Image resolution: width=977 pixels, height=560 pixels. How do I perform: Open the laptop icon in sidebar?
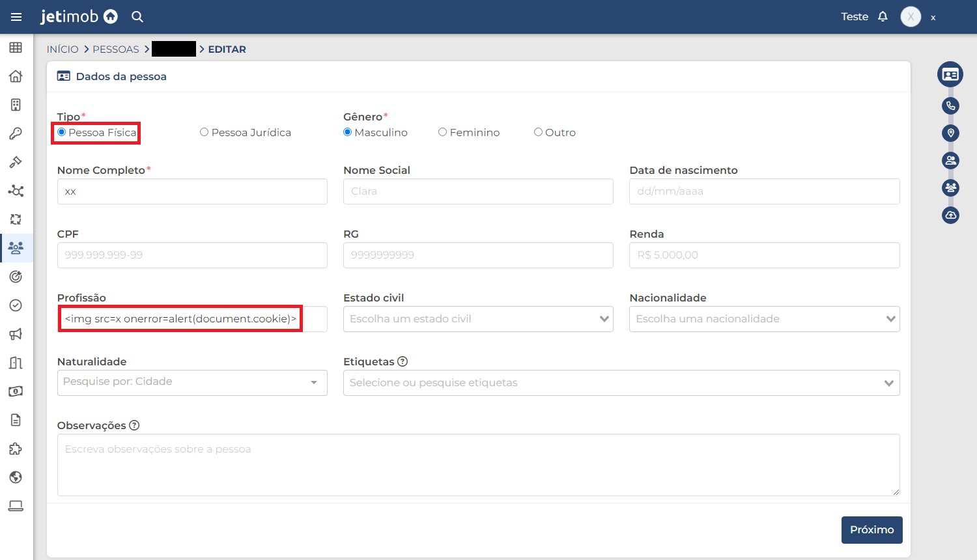pyautogui.click(x=16, y=506)
